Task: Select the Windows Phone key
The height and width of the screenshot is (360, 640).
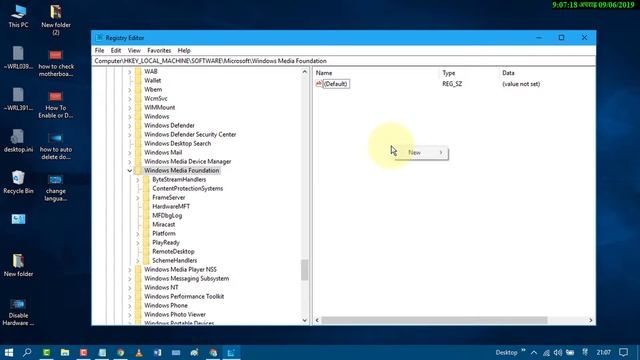Action: (166, 305)
